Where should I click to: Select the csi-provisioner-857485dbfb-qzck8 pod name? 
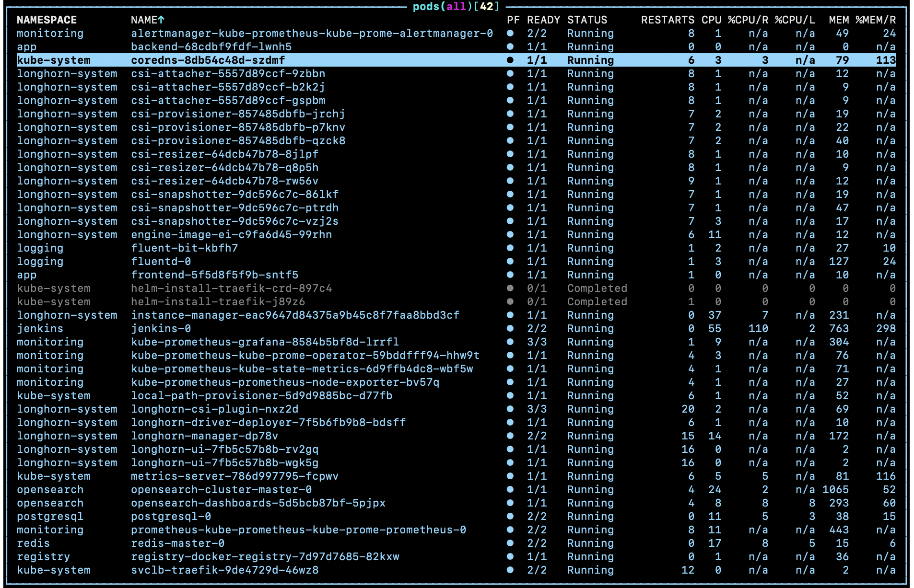pyautogui.click(x=238, y=140)
